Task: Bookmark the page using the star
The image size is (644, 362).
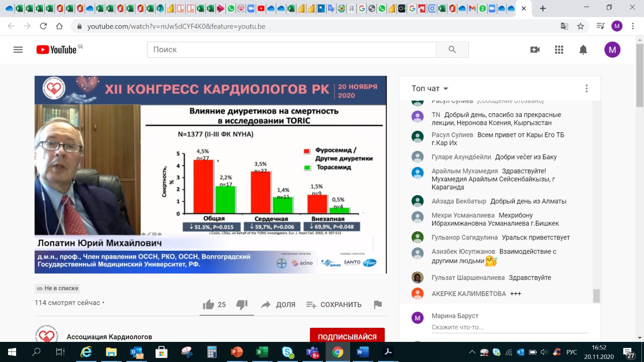Action: [x=581, y=26]
